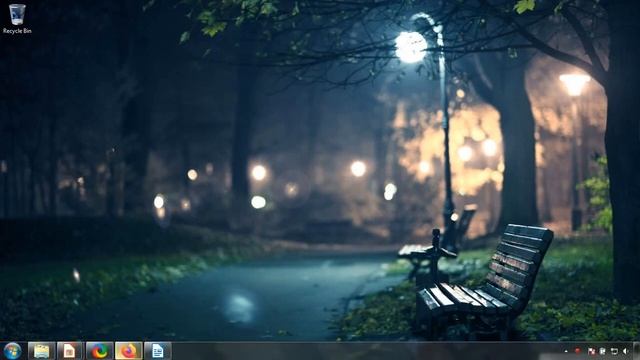Open the volume speaker tray icon
Image resolution: width=640 pixels, height=360 pixels.
tap(626, 351)
